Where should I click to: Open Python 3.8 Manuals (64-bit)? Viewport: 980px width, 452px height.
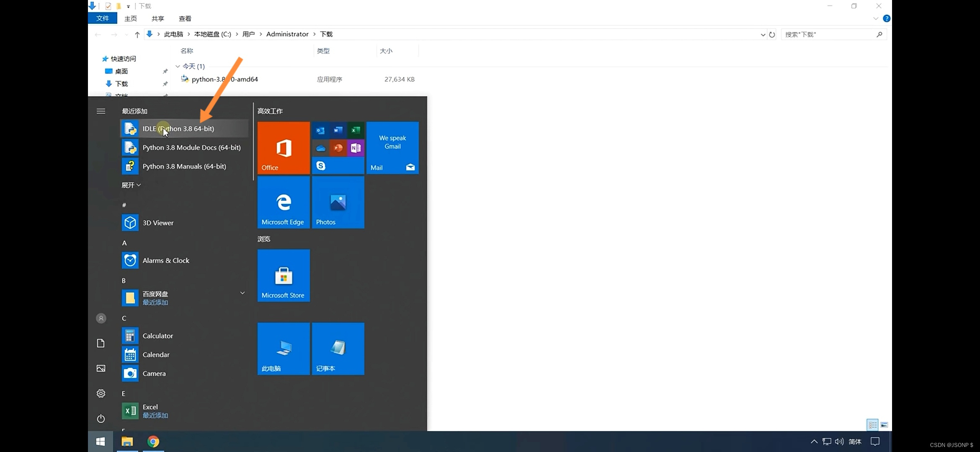coord(184,166)
